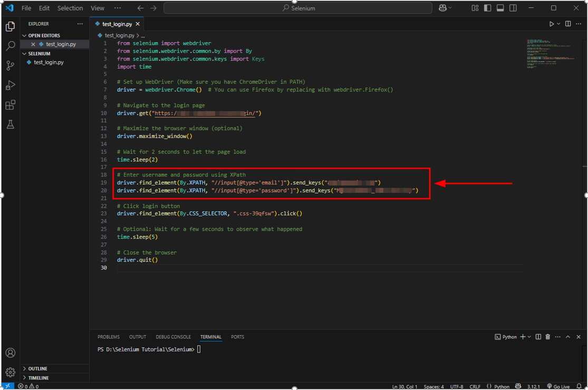Kill the terminal with trash icon

point(548,337)
